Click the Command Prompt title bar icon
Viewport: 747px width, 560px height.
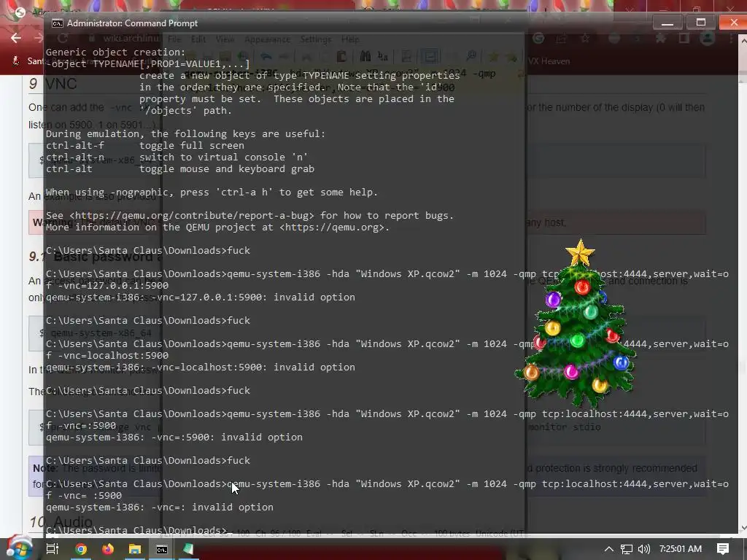tap(57, 23)
